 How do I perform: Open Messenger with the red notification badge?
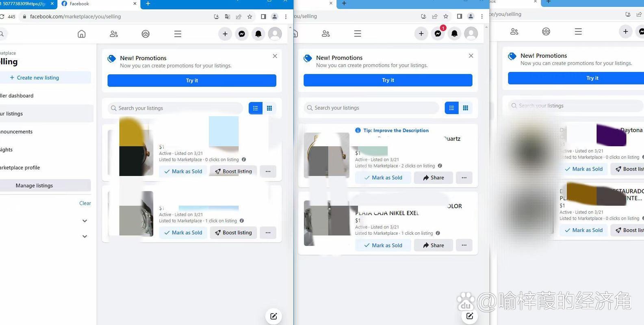click(x=438, y=34)
